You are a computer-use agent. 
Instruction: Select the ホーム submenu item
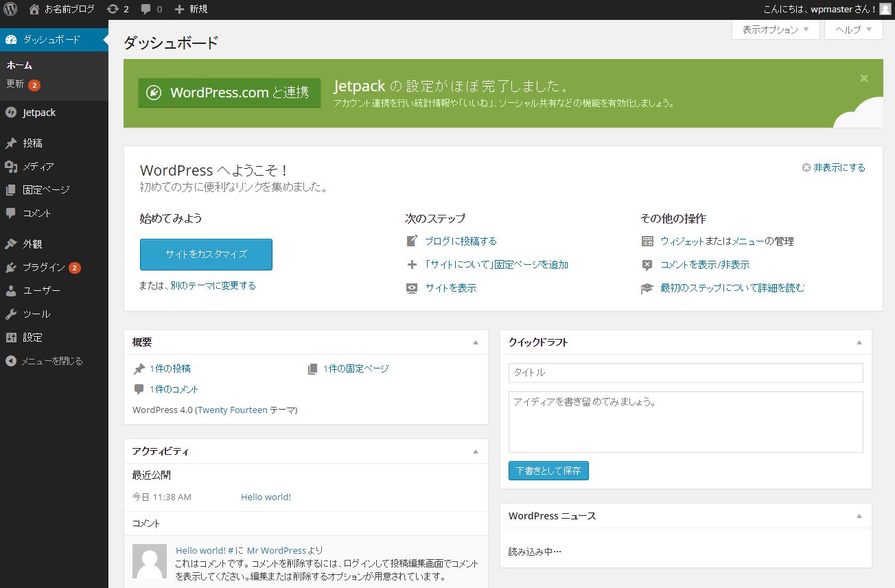pyautogui.click(x=20, y=66)
